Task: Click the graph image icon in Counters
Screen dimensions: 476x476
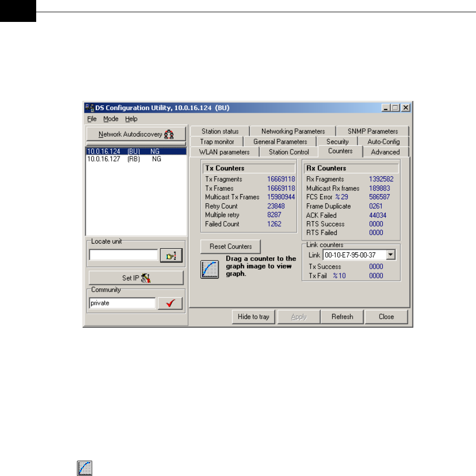Action: [210, 269]
